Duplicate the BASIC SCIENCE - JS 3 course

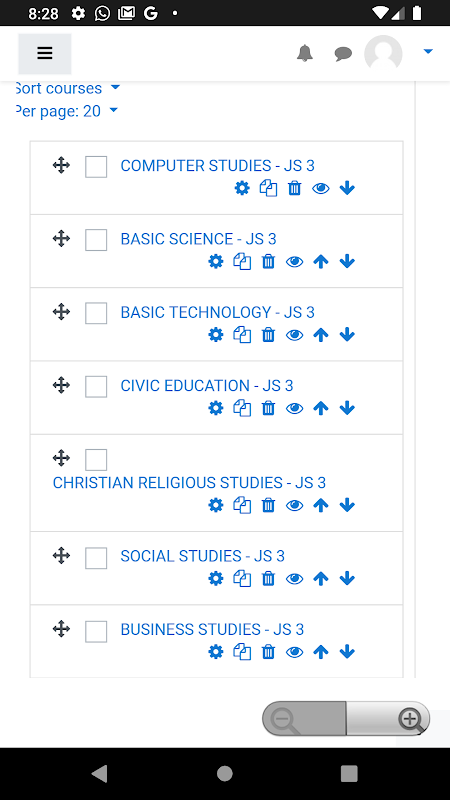[242, 262]
